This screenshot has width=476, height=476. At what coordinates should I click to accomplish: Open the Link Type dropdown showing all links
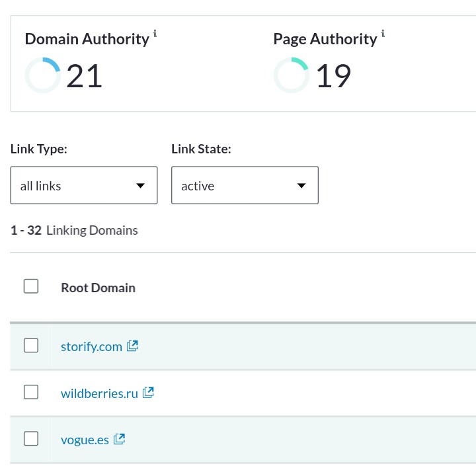(x=84, y=185)
